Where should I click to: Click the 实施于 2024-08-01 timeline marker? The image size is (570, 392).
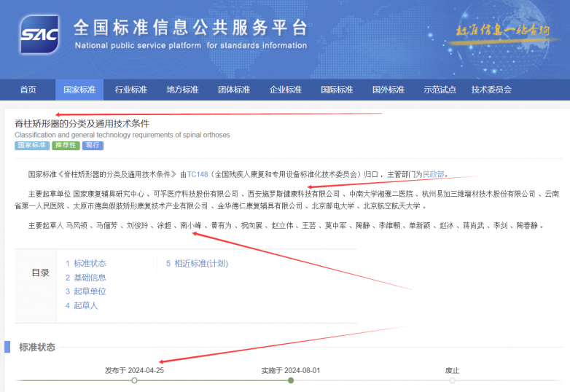[291, 380]
